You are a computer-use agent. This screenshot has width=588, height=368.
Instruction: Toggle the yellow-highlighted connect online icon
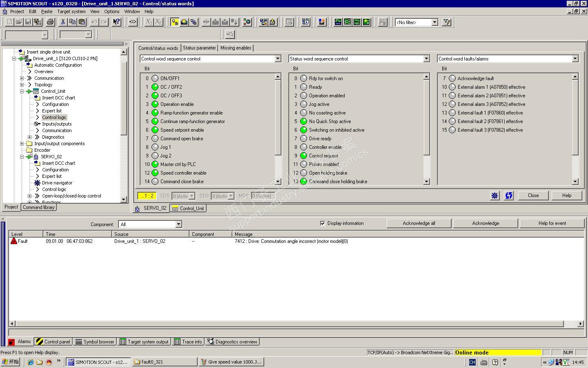(175, 22)
